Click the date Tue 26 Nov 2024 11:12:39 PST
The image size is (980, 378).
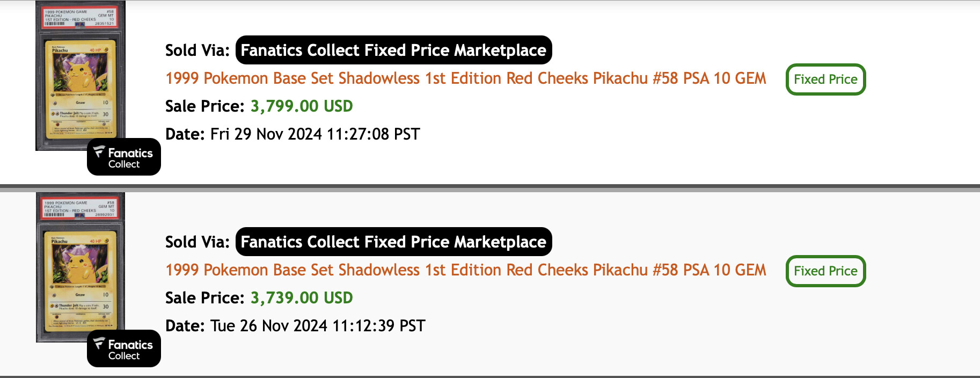click(x=318, y=326)
